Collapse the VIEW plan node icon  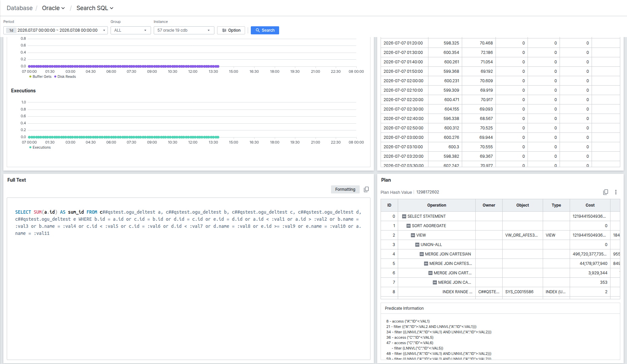click(x=413, y=235)
